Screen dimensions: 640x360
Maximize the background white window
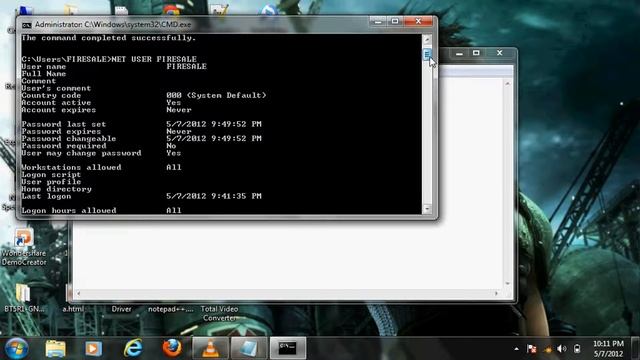tap(476, 53)
